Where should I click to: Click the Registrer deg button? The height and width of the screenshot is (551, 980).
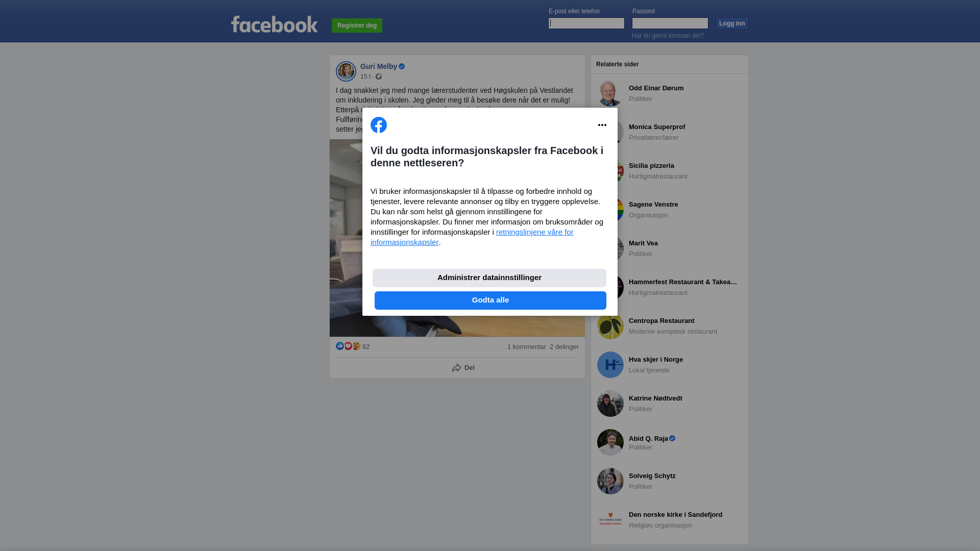(357, 26)
